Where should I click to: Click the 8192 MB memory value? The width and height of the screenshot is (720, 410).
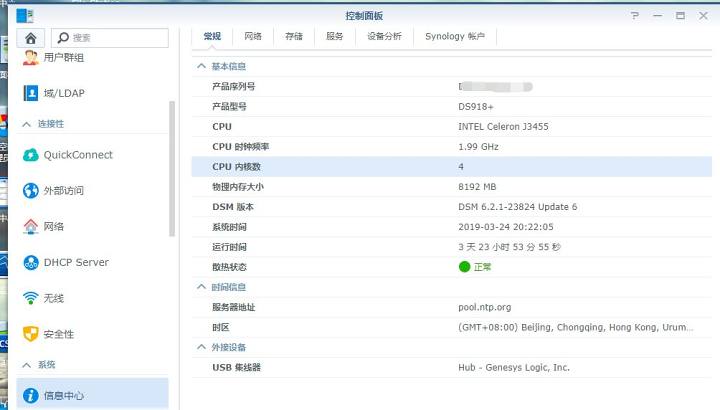click(x=477, y=187)
